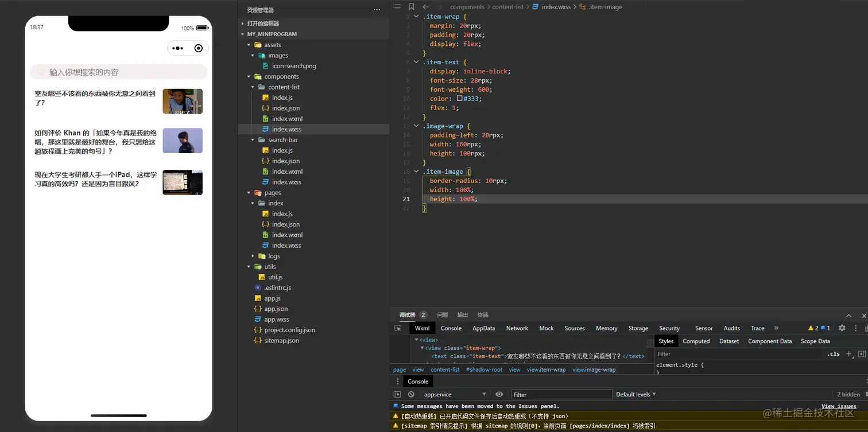Click the explorer panel more actions ellipsis
The image size is (868, 432).
(x=377, y=10)
